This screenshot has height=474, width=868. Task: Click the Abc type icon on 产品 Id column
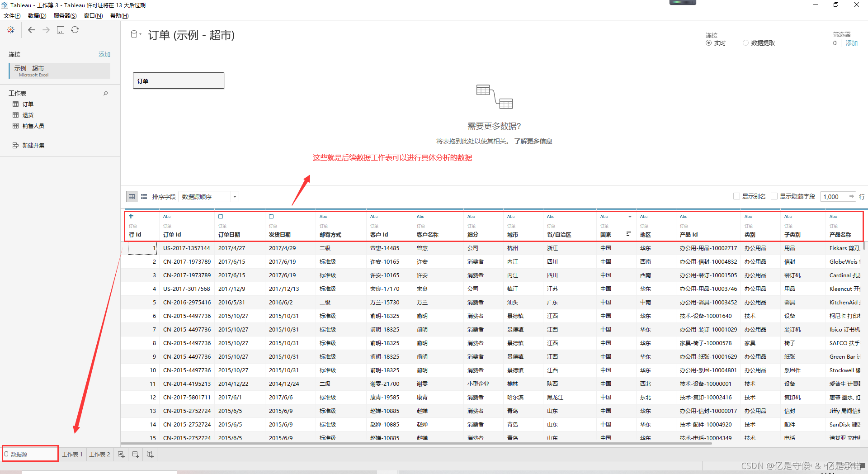click(684, 216)
